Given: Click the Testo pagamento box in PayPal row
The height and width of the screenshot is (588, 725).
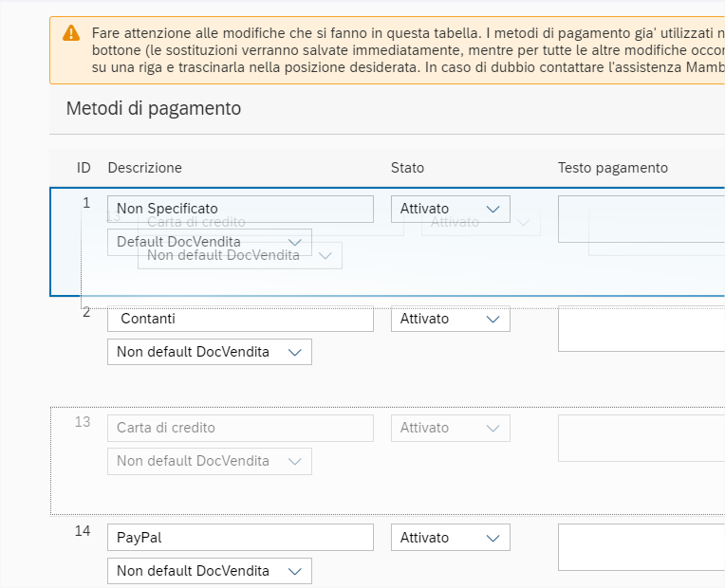Looking at the screenshot, I should pyautogui.click(x=641, y=547).
